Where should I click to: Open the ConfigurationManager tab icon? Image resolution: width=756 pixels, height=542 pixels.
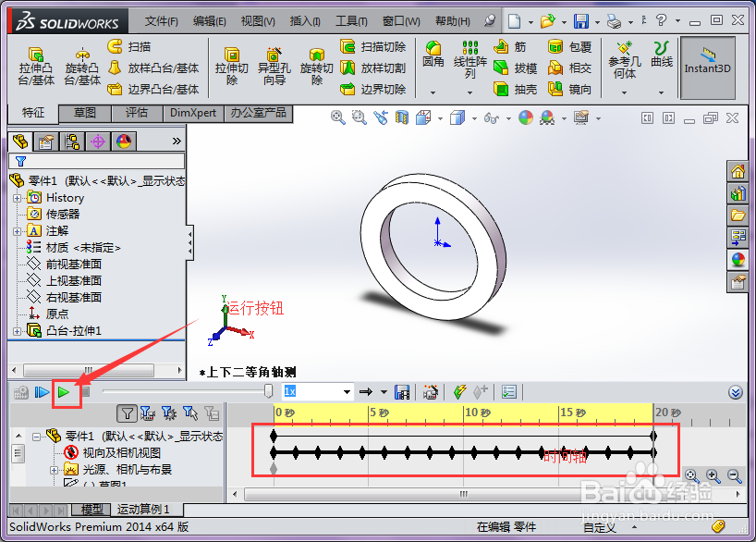[72, 142]
